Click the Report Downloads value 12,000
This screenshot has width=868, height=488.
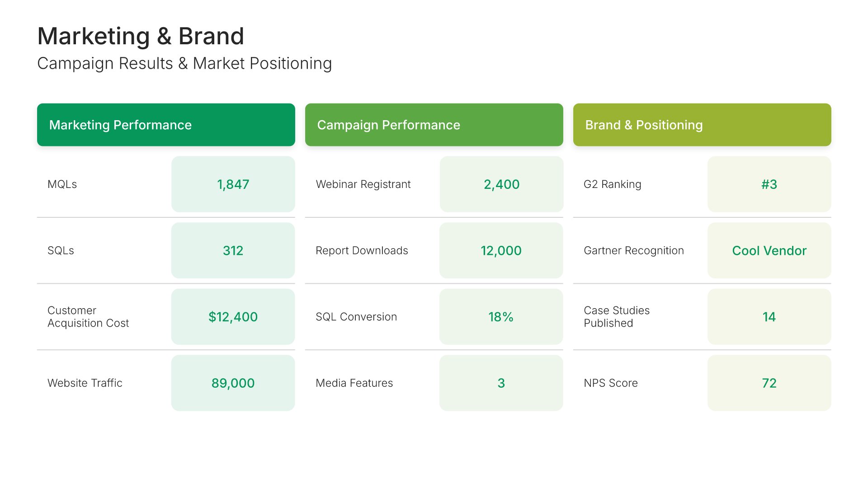tap(501, 250)
